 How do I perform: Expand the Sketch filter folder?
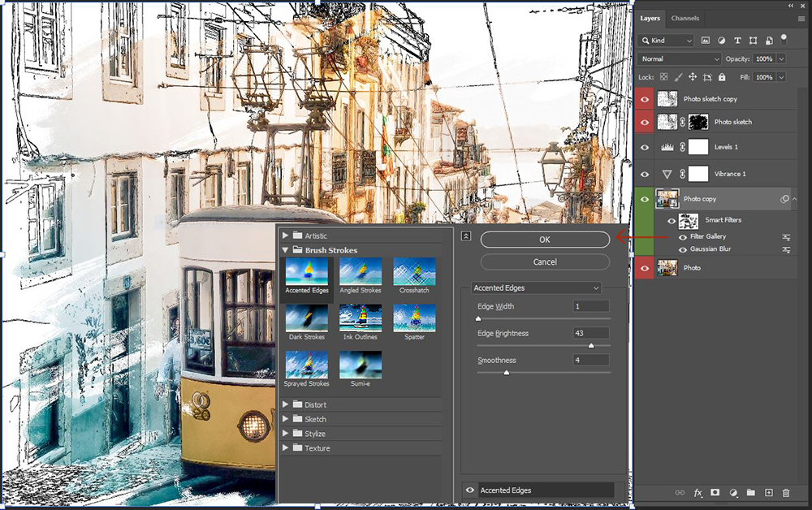285,419
